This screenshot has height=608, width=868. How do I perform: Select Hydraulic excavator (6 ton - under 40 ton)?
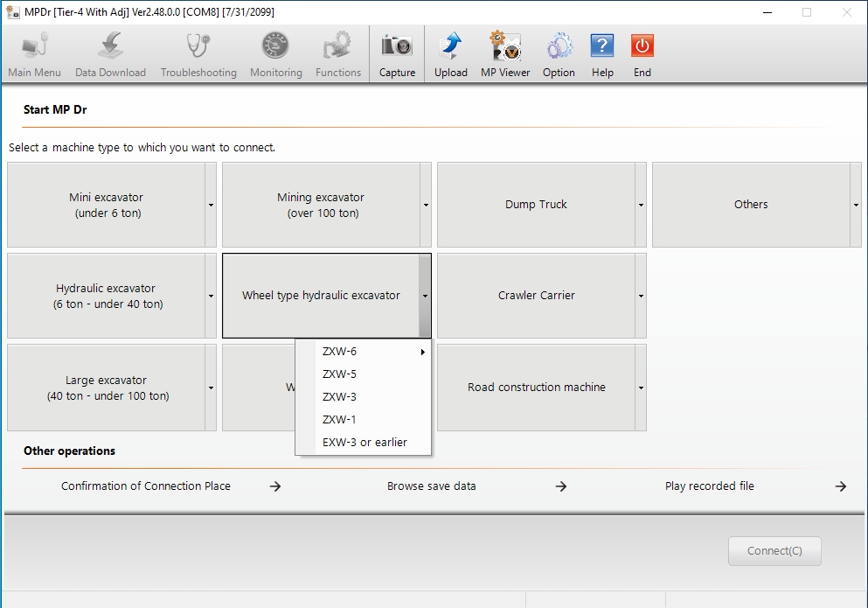tap(107, 296)
